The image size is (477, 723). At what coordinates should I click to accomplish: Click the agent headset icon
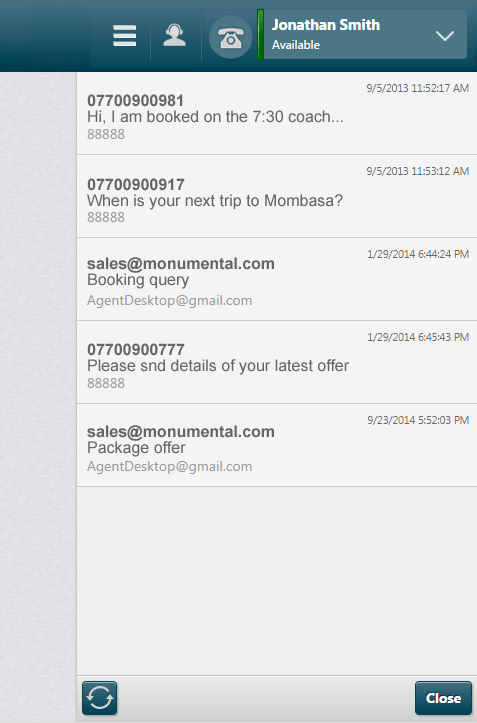point(174,36)
